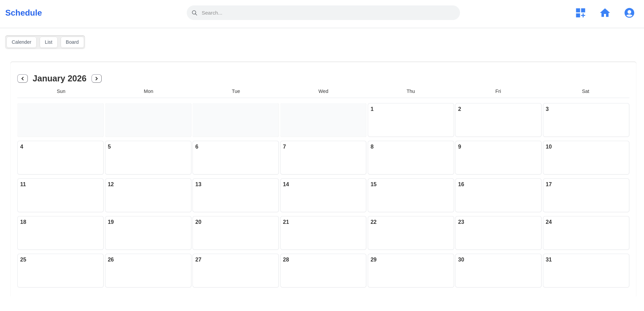Click the January 2026 month heading
The height and width of the screenshot is (311, 644).
(x=60, y=79)
